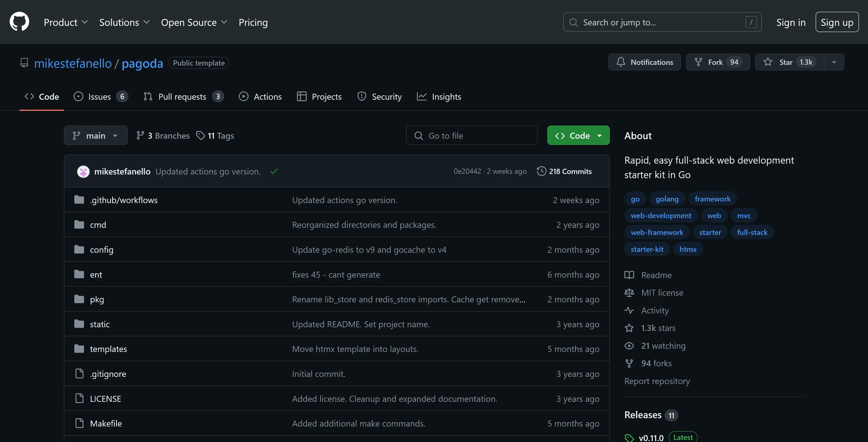Screen dimensions: 868x442
Task: Click the Search or jump to field
Action: 662,22
